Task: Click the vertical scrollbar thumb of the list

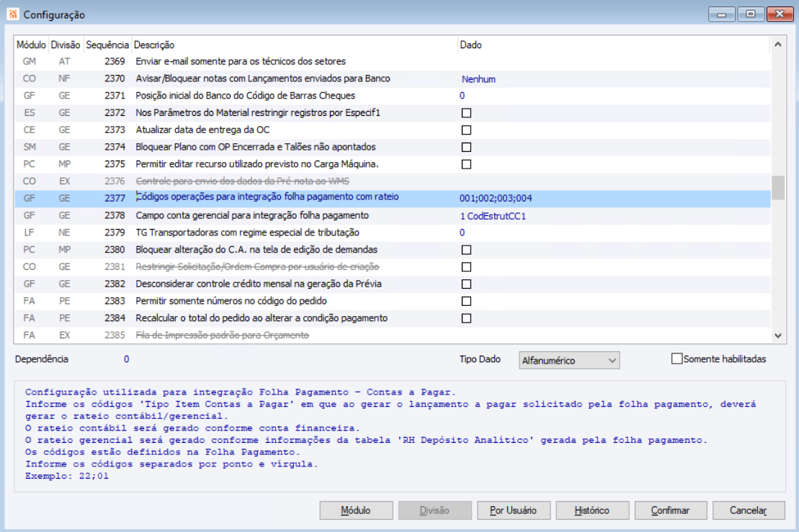Action: tap(777, 188)
